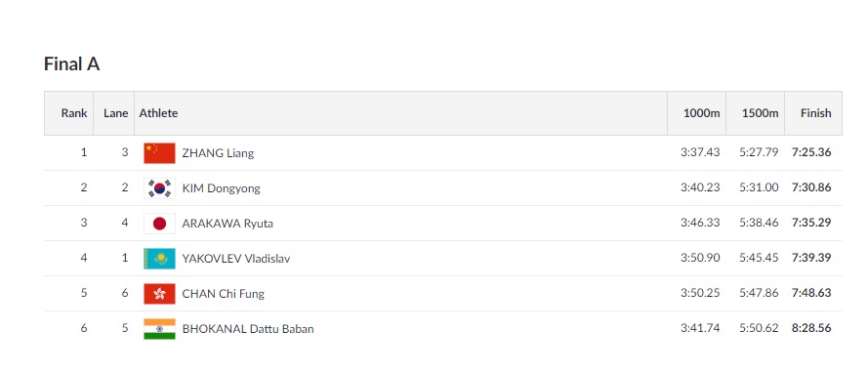This screenshot has height=372, width=868.
Task: Click the 1000m column header
Action: coord(701,113)
